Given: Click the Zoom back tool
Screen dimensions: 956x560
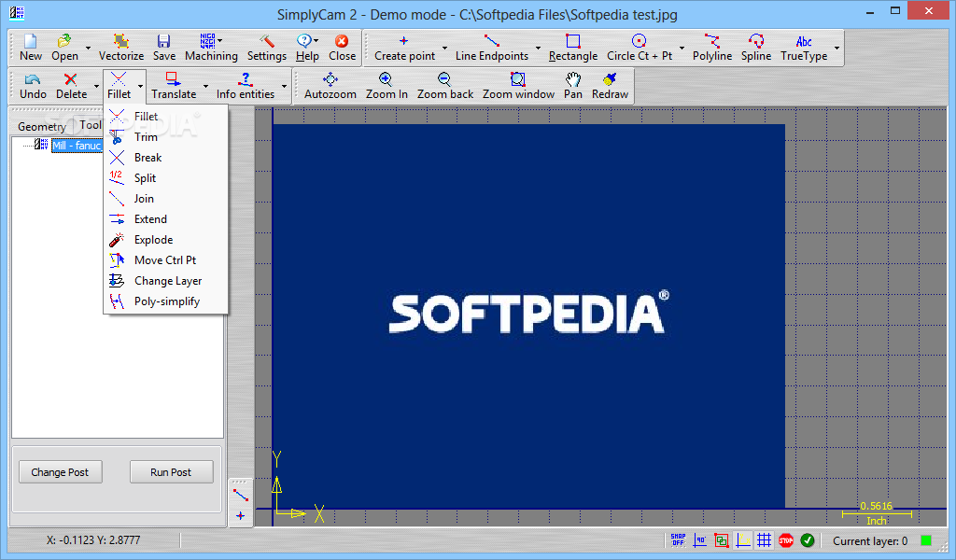Looking at the screenshot, I should tap(445, 86).
